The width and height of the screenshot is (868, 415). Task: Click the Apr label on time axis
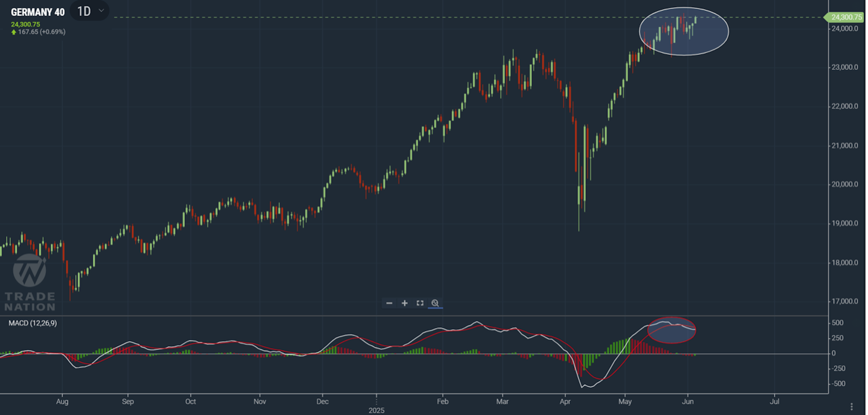pos(565,401)
